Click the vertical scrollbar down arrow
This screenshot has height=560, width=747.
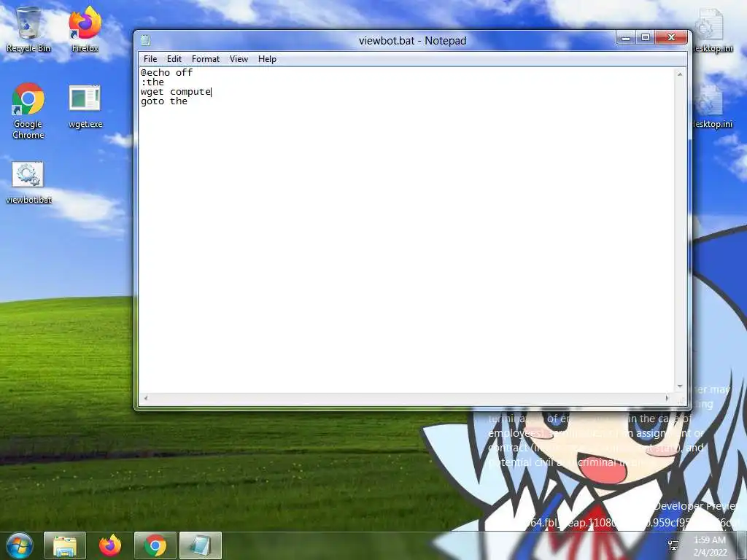(680, 386)
